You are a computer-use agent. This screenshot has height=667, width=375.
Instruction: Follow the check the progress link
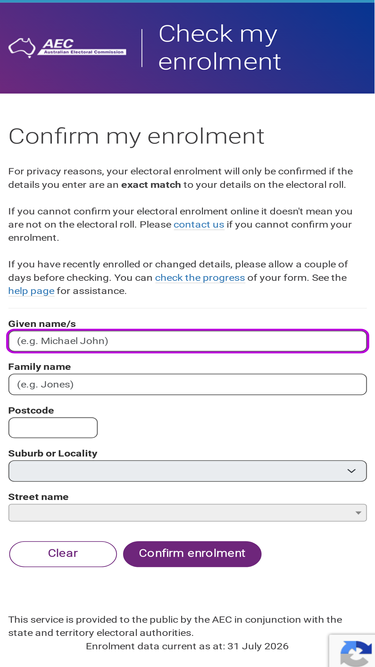(x=200, y=278)
